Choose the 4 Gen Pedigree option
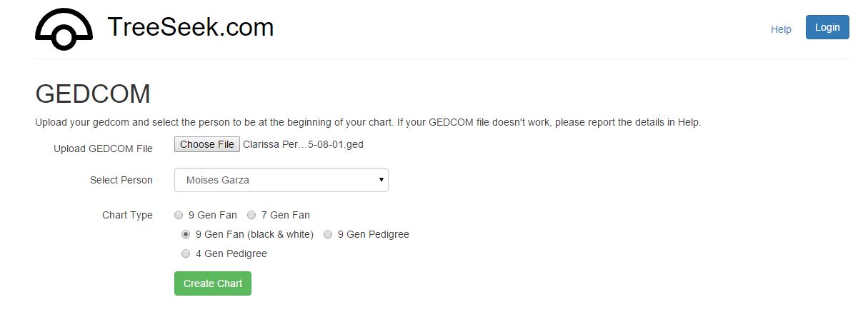Image resolution: width=868 pixels, height=332 pixels. pos(186,253)
